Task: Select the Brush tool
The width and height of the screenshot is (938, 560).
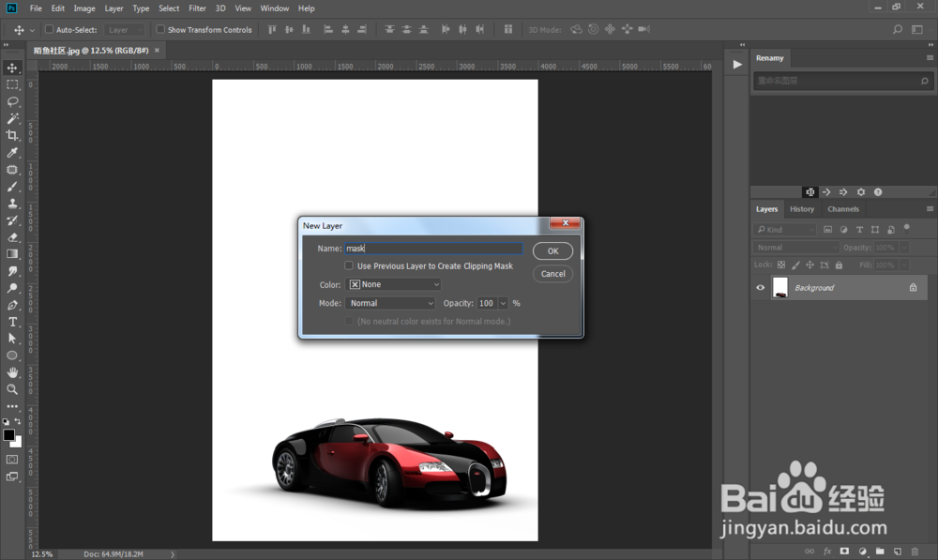Action: [13, 187]
